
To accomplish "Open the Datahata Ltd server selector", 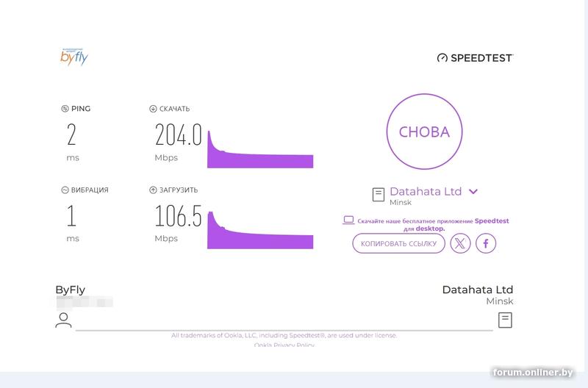I will [426, 192].
